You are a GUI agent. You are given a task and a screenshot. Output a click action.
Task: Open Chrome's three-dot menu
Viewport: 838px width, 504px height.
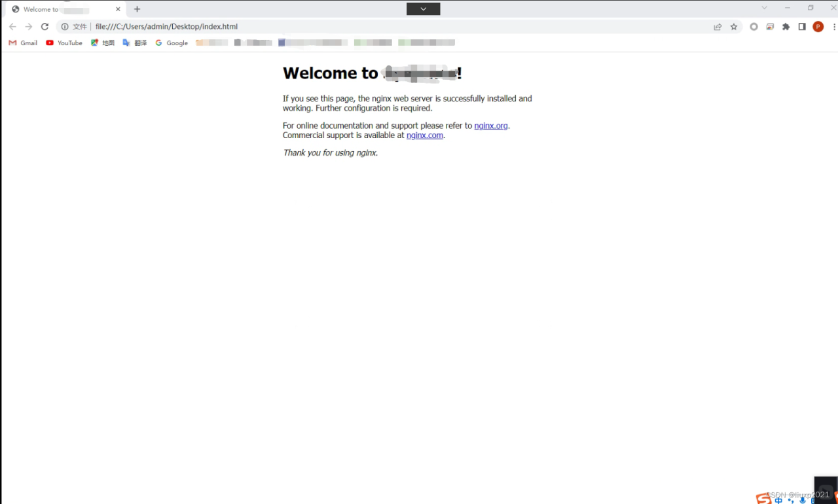[x=834, y=27]
